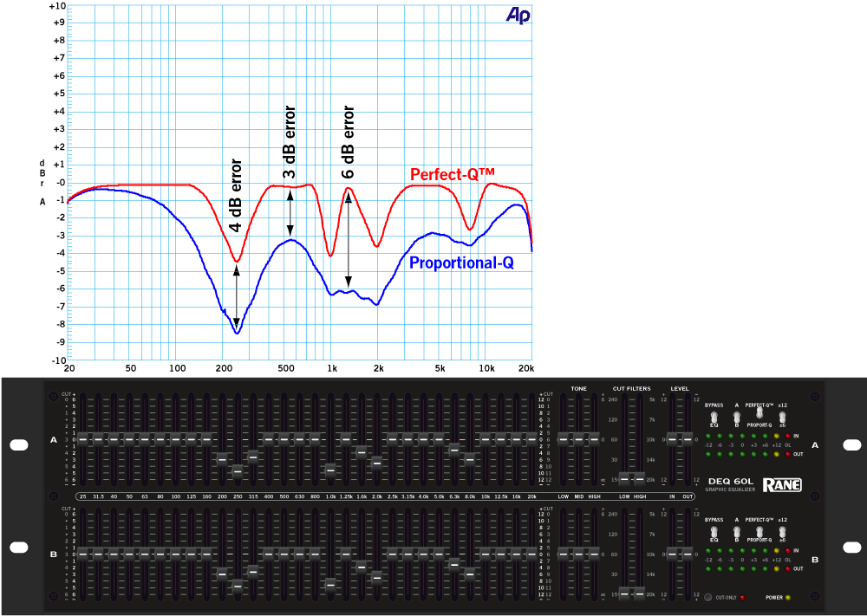Click the red Perfect-Q™ curve label
The height and width of the screenshot is (616, 867).
tap(453, 175)
